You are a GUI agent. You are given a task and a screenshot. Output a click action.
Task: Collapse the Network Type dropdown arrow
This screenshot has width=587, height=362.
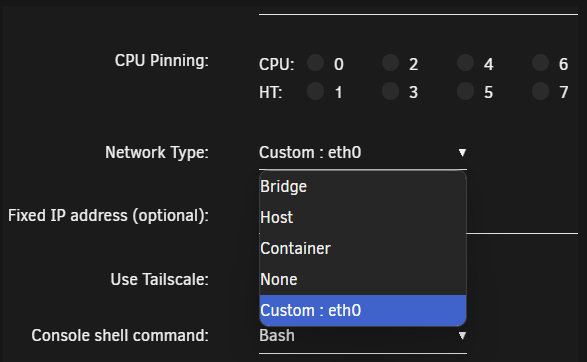pos(462,153)
